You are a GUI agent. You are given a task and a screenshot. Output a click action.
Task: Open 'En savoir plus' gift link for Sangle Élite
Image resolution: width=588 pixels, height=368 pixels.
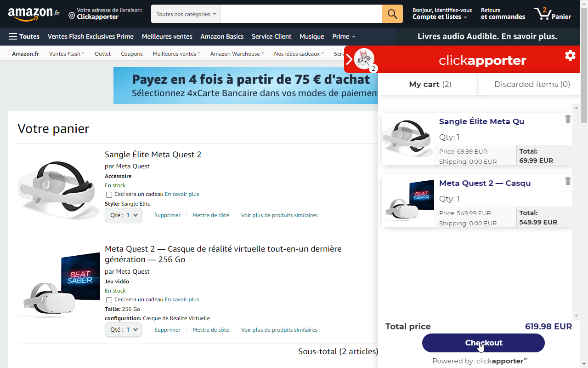pyautogui.click(x=182, y=194)
